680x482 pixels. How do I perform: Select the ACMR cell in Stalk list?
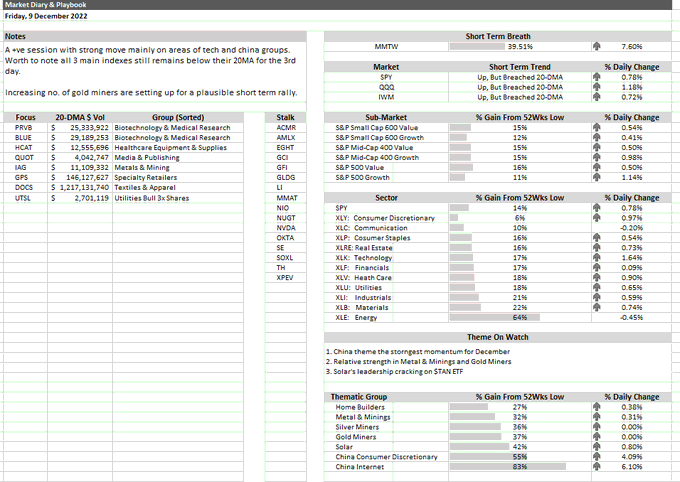point(285,128)
